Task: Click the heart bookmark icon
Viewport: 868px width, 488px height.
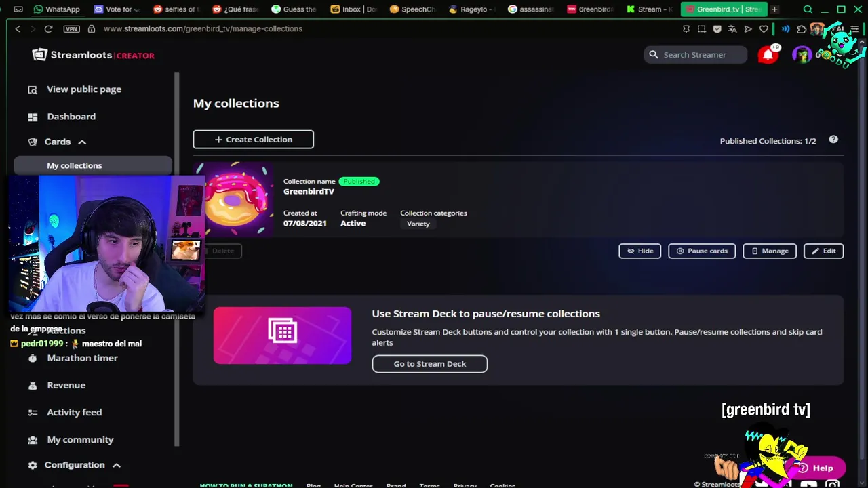Action: [764, 29]
